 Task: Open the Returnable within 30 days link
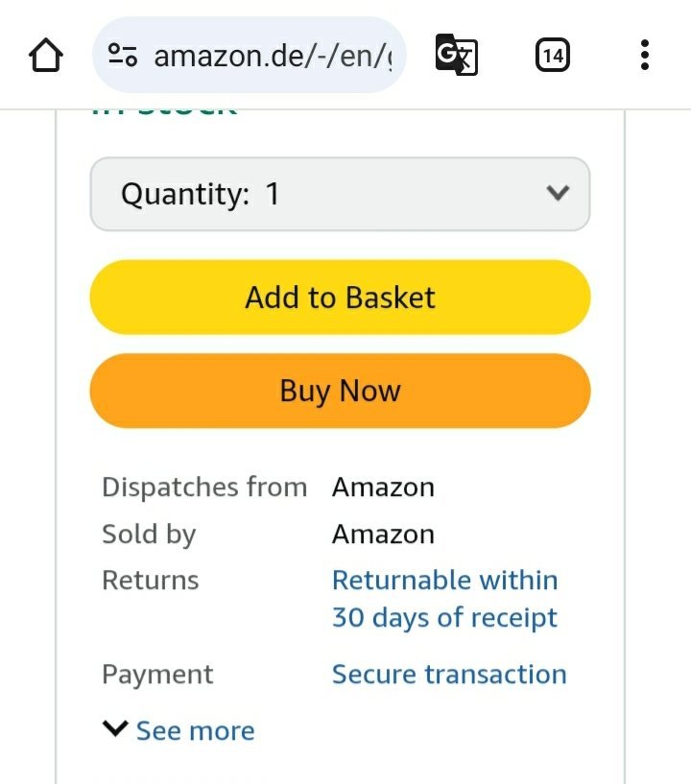(x=444, y=599)
